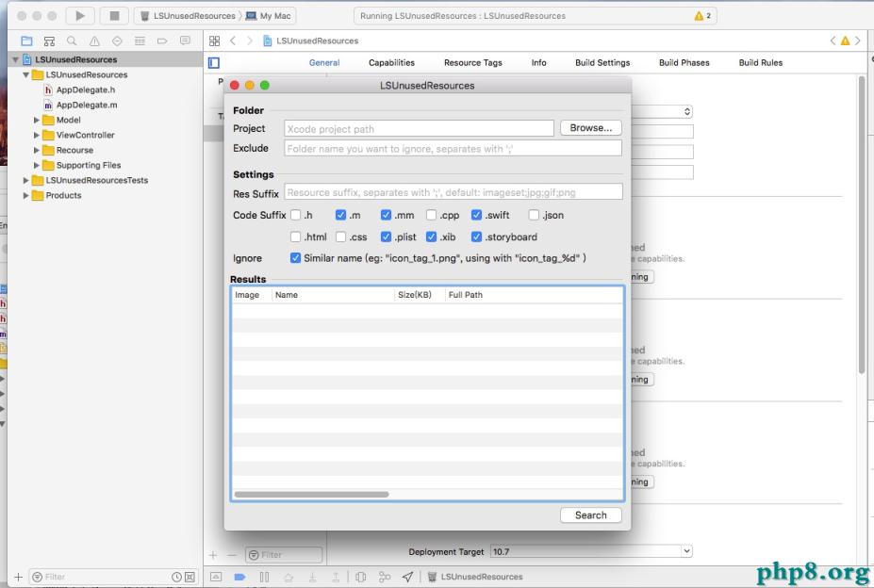
Task: Expand the Supporting Files group
Action: [x=38, y=166]
